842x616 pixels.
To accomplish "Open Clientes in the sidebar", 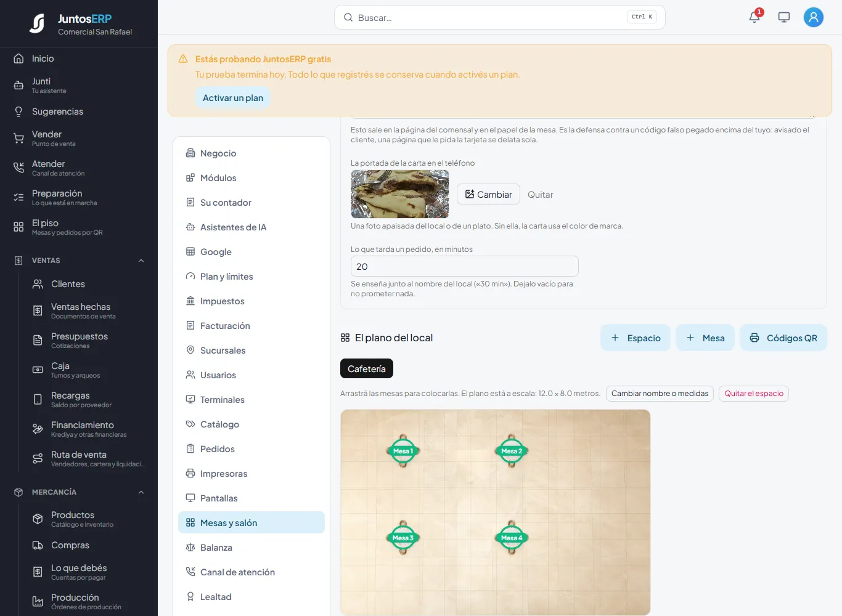I will point(88,284).
